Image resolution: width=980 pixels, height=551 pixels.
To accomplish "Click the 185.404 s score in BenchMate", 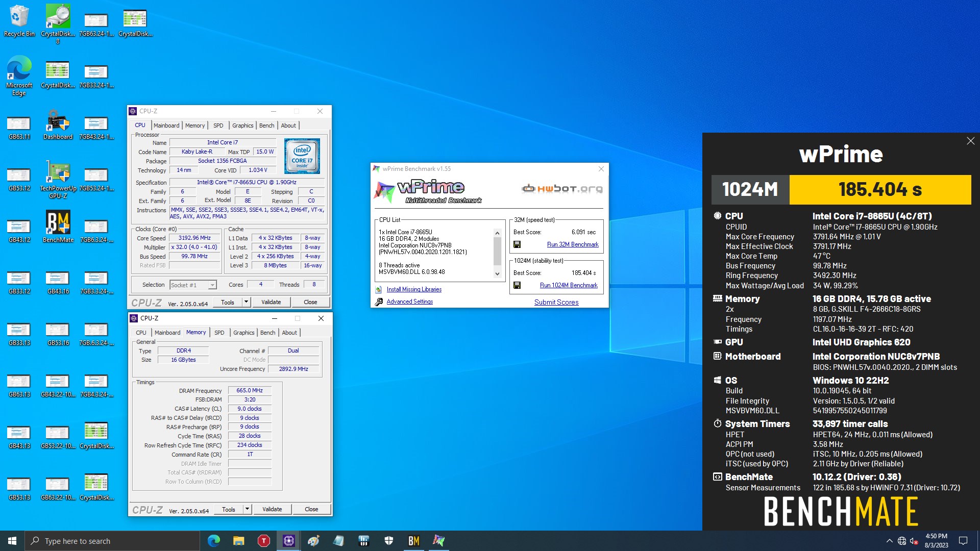I will coord(880,190).
